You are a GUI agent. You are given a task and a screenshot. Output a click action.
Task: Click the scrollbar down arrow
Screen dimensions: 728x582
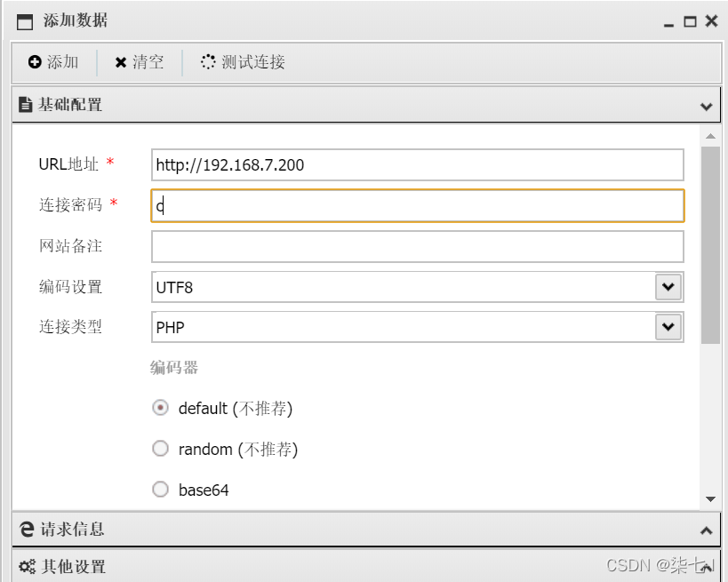tap(710, 499)
